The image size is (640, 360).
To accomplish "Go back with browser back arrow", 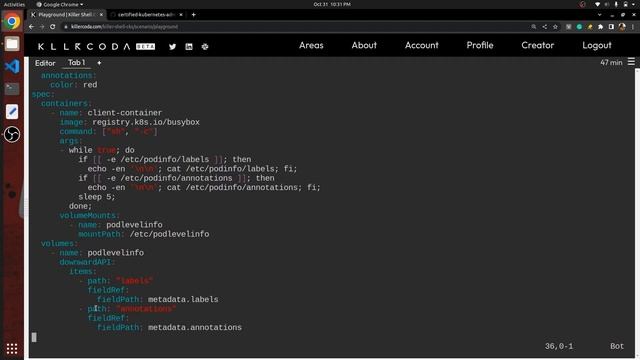I will tap(31, 27).
